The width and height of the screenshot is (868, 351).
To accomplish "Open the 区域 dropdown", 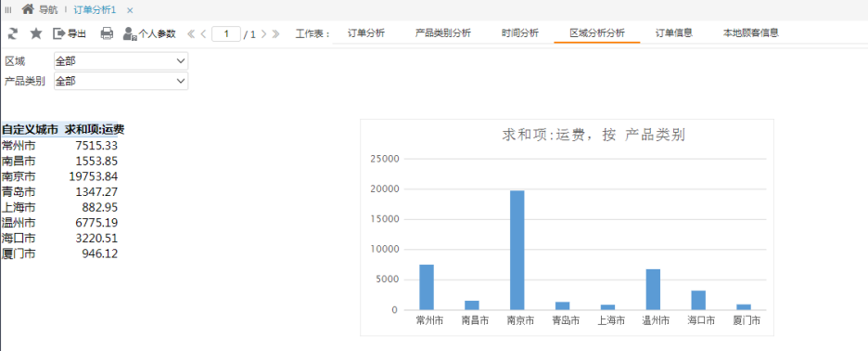I will pyautogui.click(x=121, y=61).
